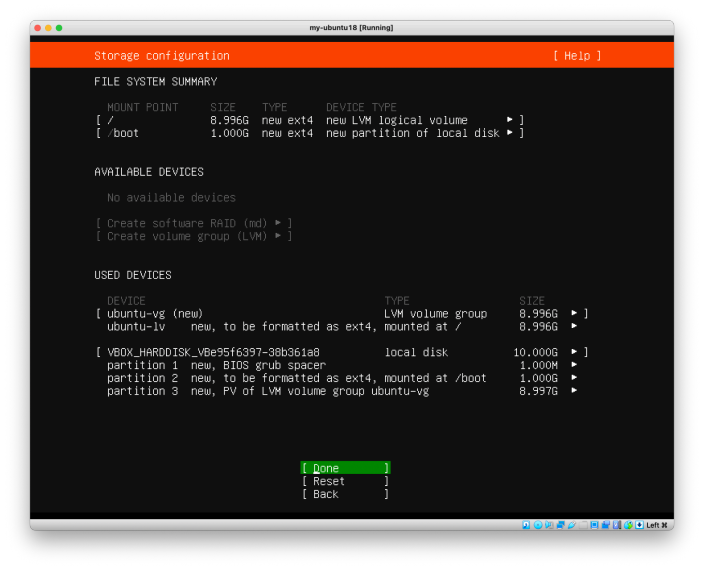Click 'No available devices' message

pyautogui.click(x=171, y=198)
